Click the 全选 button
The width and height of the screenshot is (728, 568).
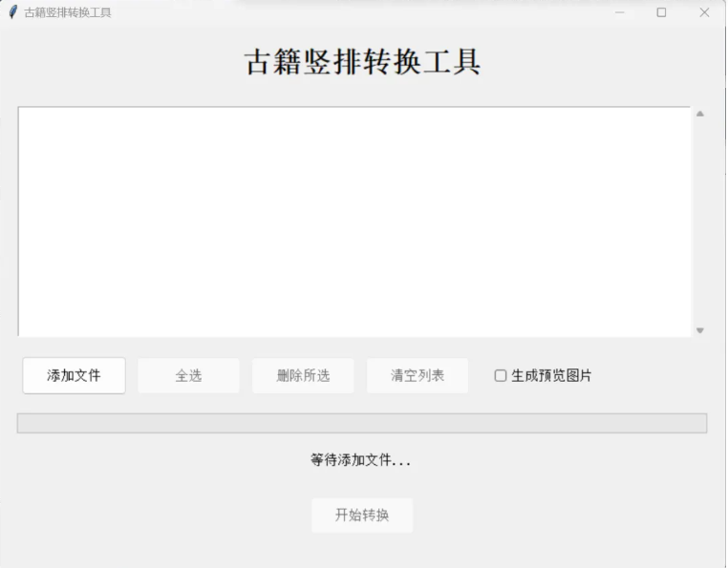188,375
